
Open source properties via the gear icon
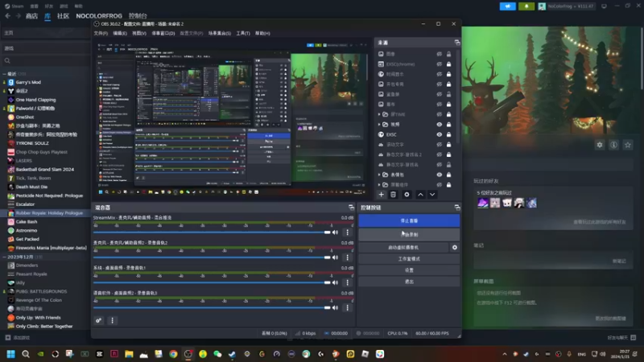click(x=407, y=195)
